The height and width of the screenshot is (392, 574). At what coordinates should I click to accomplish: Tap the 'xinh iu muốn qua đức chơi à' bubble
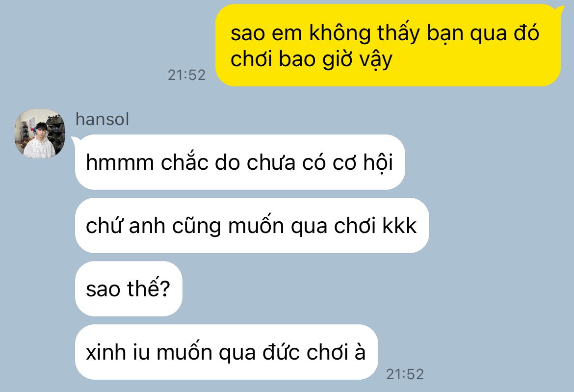click(226, 352)
